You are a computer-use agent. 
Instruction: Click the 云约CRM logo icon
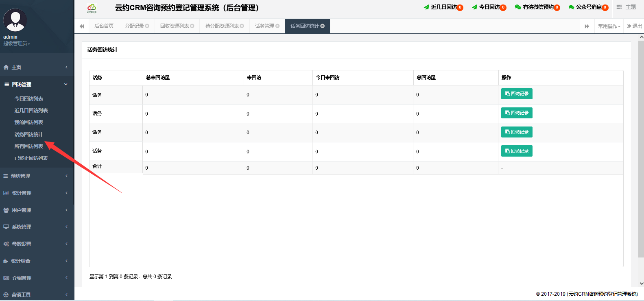click(x=92, y=8)
